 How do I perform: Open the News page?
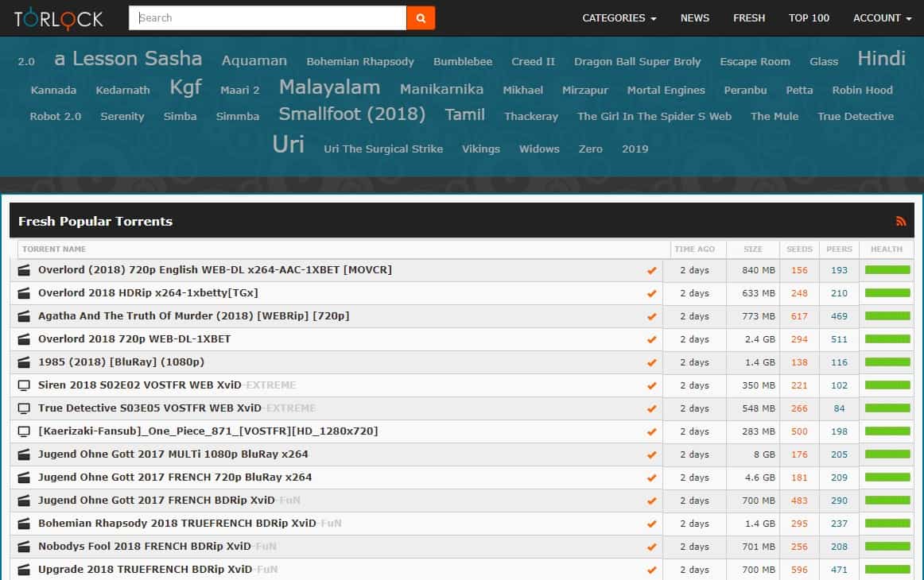pyautogui.click(x=695, y=18)
